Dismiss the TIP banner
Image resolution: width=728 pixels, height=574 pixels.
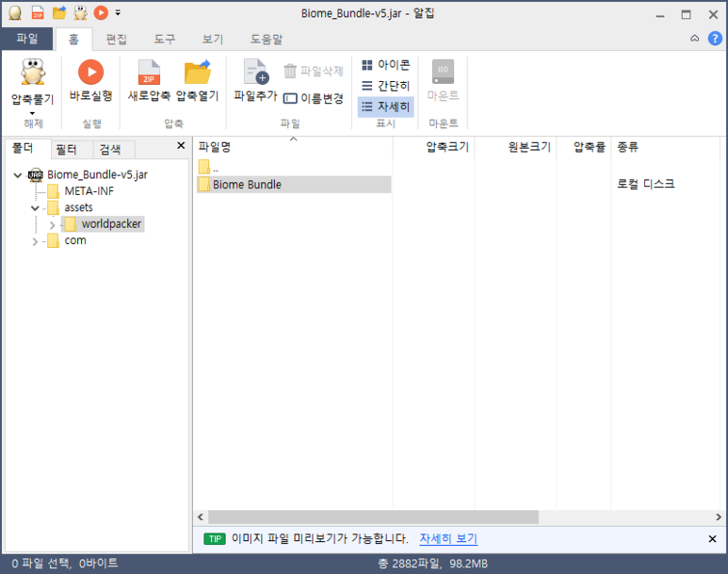tap(712, 539)
